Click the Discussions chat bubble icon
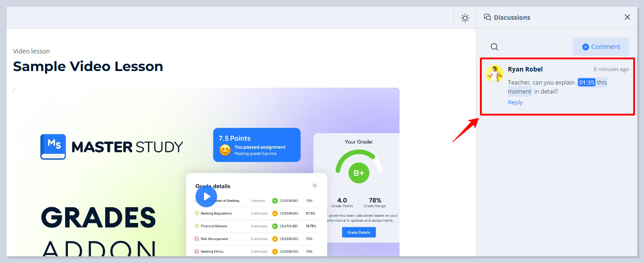644x263 pixels. pyautogui.click(x=487, y=17)
